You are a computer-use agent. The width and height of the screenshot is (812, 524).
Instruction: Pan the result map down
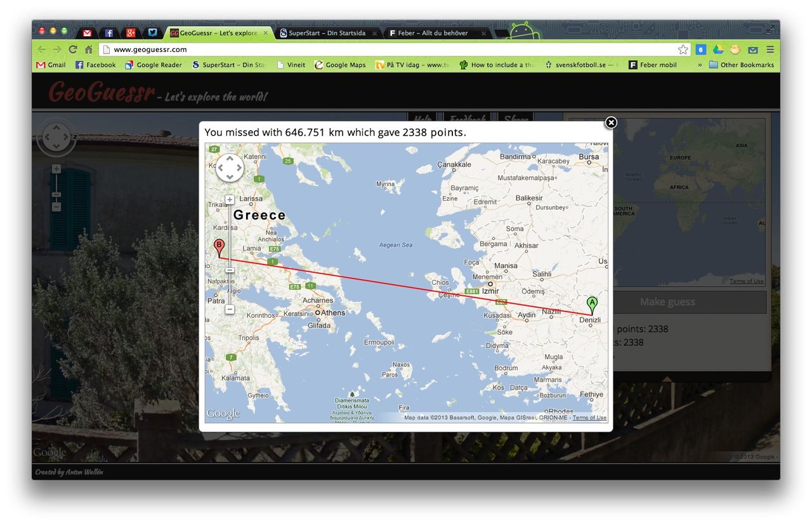(230, 177)
